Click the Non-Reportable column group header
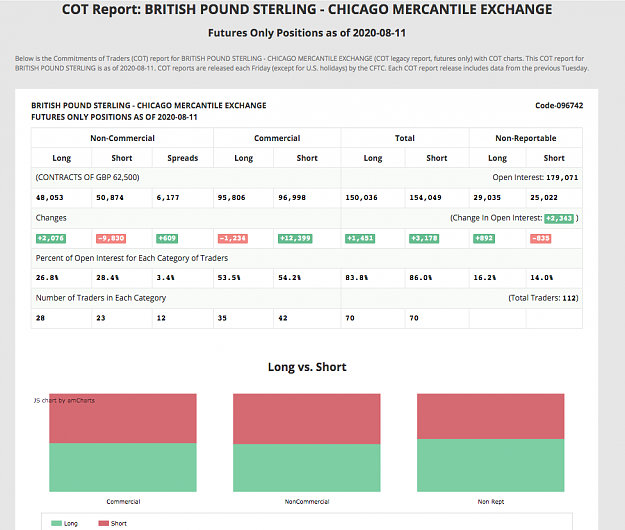This screenshot has height=530, width=625. [x=526, y=138]
